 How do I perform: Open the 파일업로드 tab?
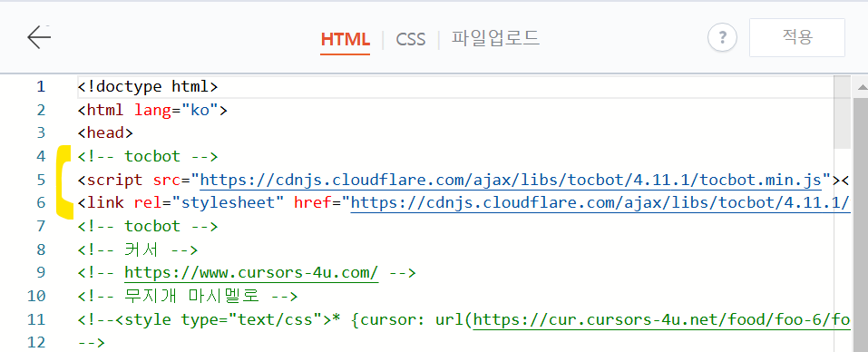pyautogui.click(x=495, y=38)
